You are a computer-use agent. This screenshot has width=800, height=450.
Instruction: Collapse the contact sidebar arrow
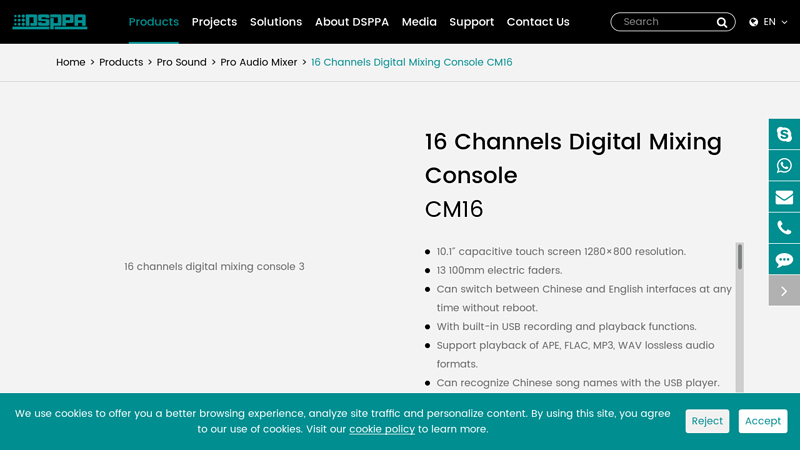(x=784, y=290)
